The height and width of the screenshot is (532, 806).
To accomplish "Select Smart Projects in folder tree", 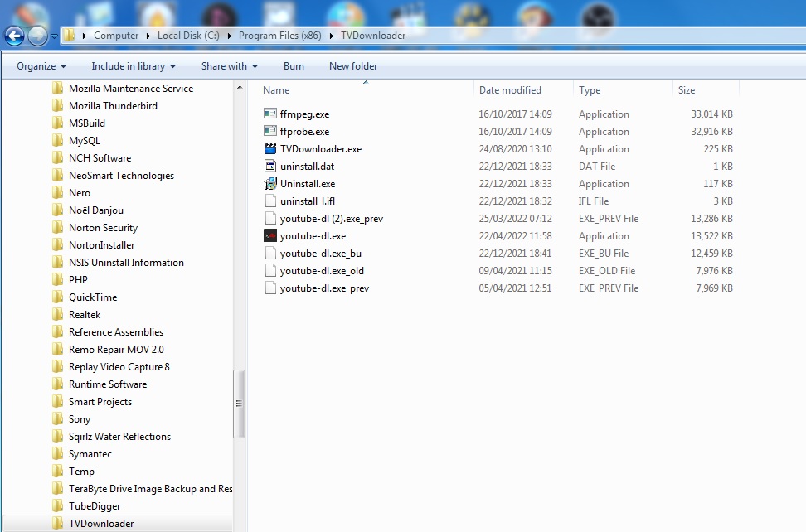I will tap(100, 402).
